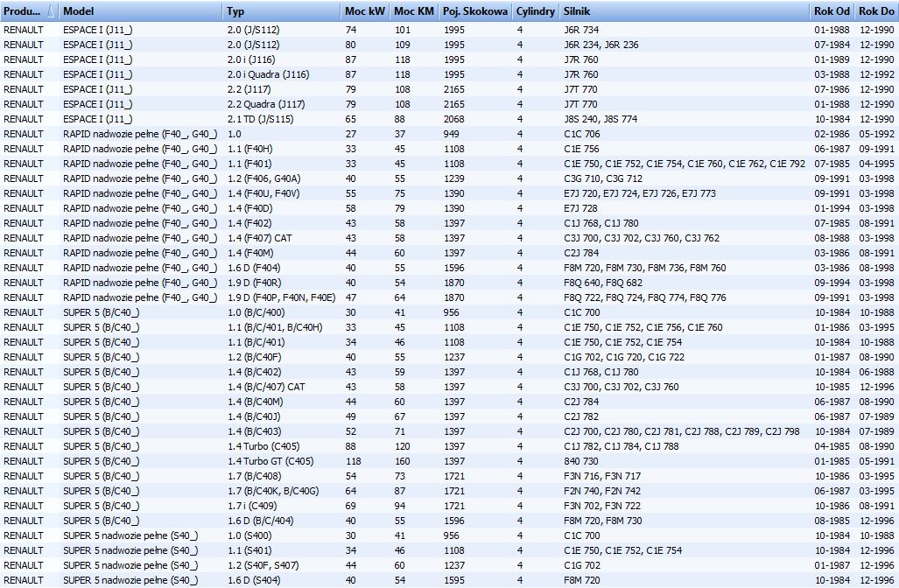The image size is (899, 588).
Task: Select type 1.4 (B/C40M)
Action: (255, 402)
